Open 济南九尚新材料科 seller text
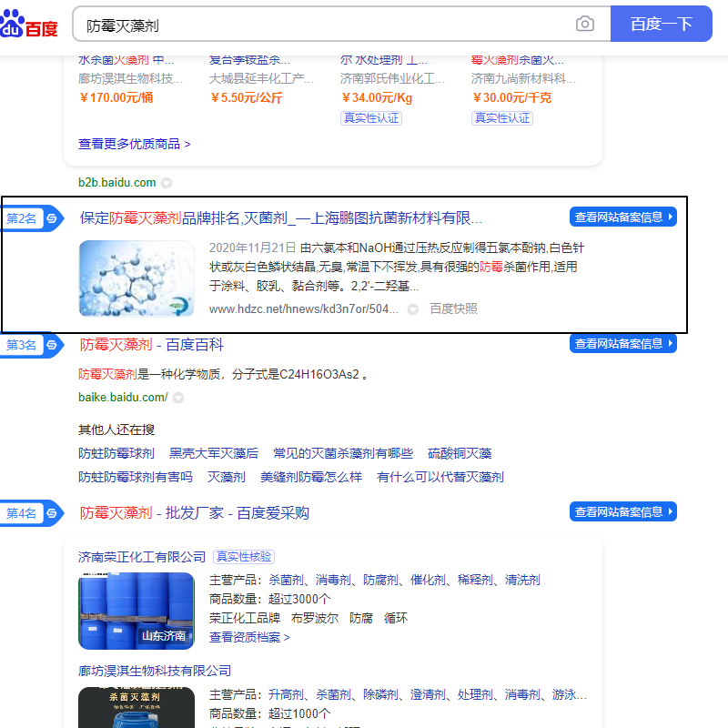The width and height of the screenshot is (728, 728). coord(523,79)
